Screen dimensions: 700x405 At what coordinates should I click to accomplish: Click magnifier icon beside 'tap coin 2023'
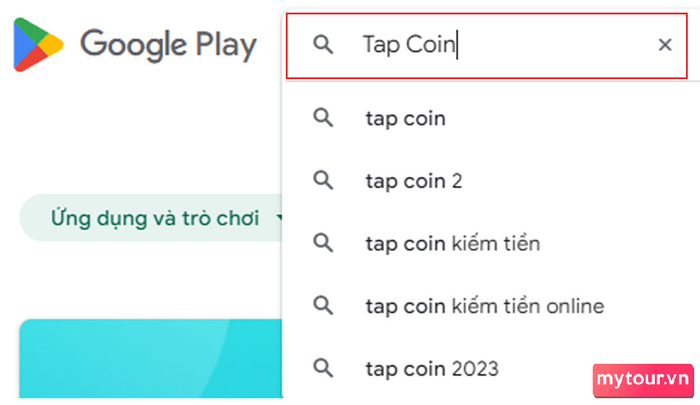tap(323, 368)
